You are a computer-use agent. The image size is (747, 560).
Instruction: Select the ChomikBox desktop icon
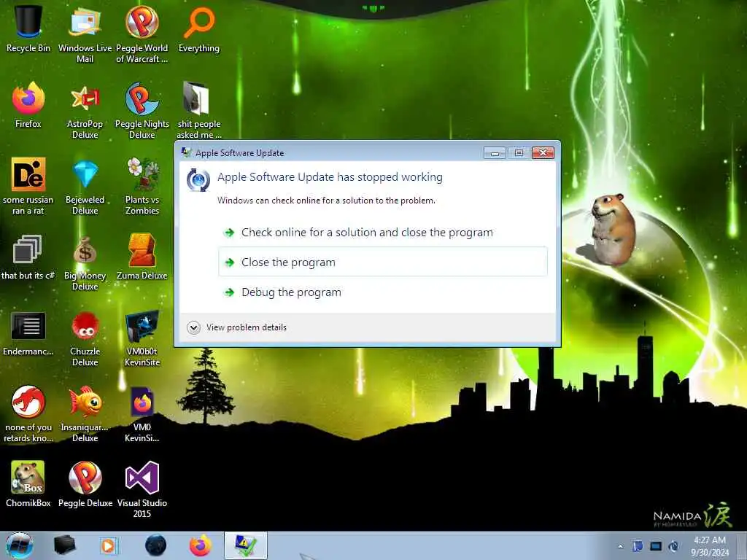tap(28, 484)
